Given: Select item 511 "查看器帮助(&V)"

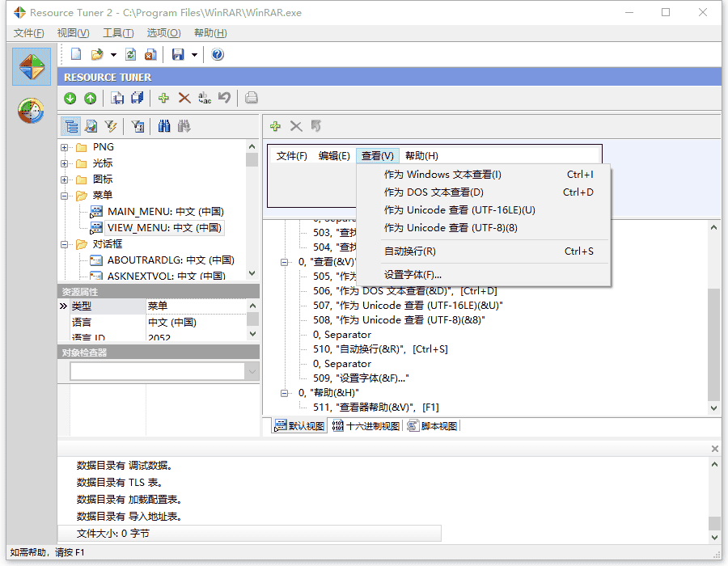Looking at the screenshot, I should (x=376, y=408).
